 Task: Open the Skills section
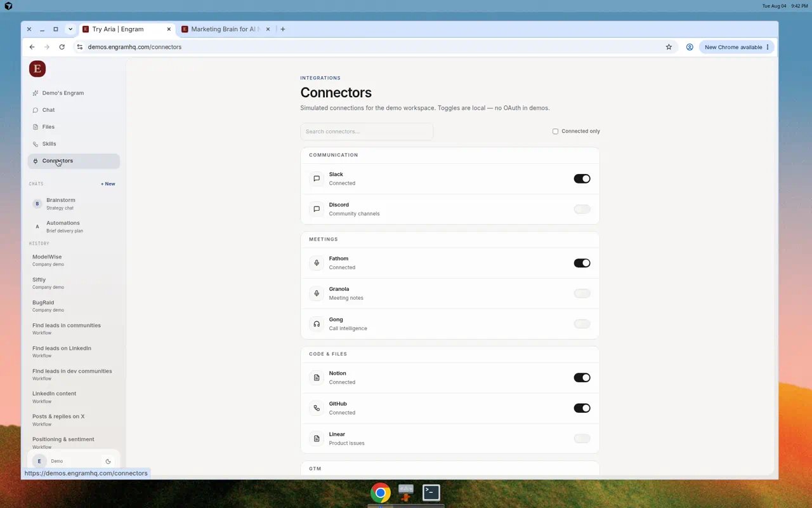(74, 144)
